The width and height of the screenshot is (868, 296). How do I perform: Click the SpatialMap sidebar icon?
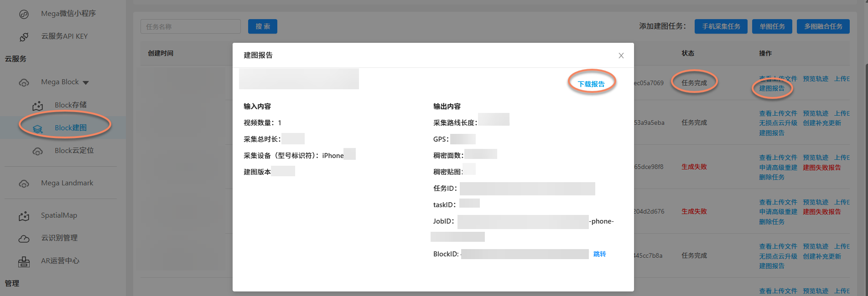click(x=24, y=216)
